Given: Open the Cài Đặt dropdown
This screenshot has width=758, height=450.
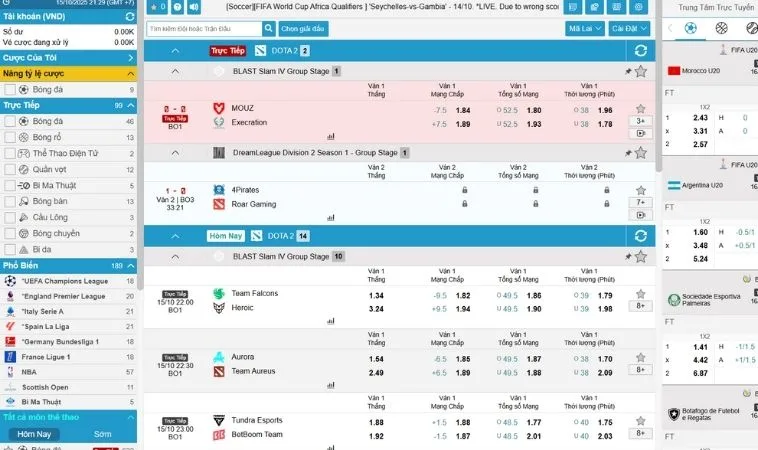Looking at the screenshot, I should click(x=629, y=29).
